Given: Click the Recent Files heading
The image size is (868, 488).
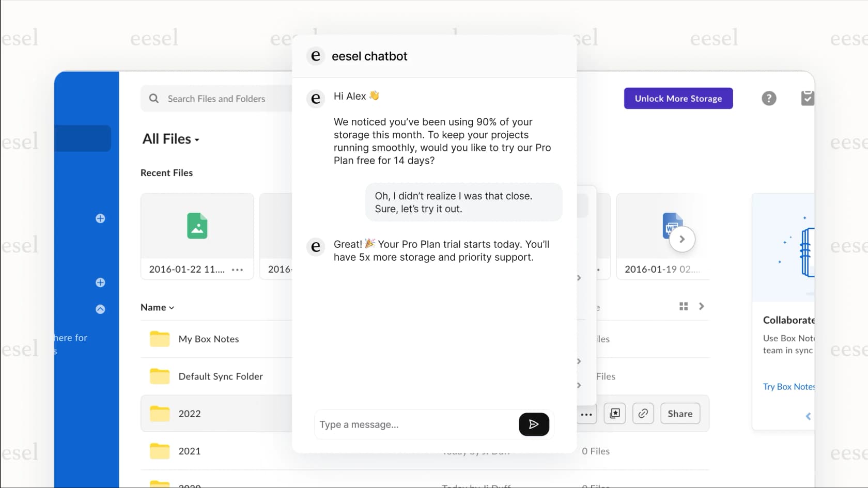Looking at the screenshot, I should (x=166, y=172).
